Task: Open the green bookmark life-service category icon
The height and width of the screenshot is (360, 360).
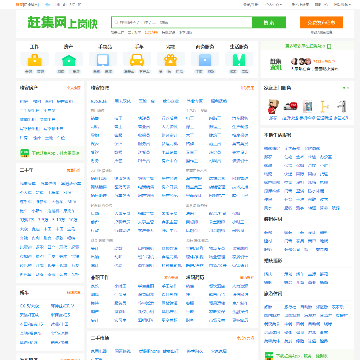Action: (x=239, y=60)
